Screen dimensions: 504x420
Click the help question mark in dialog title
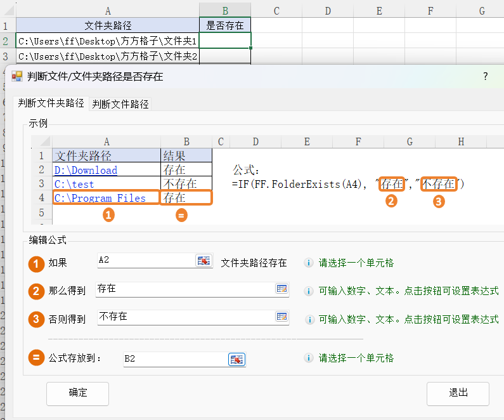486,76
